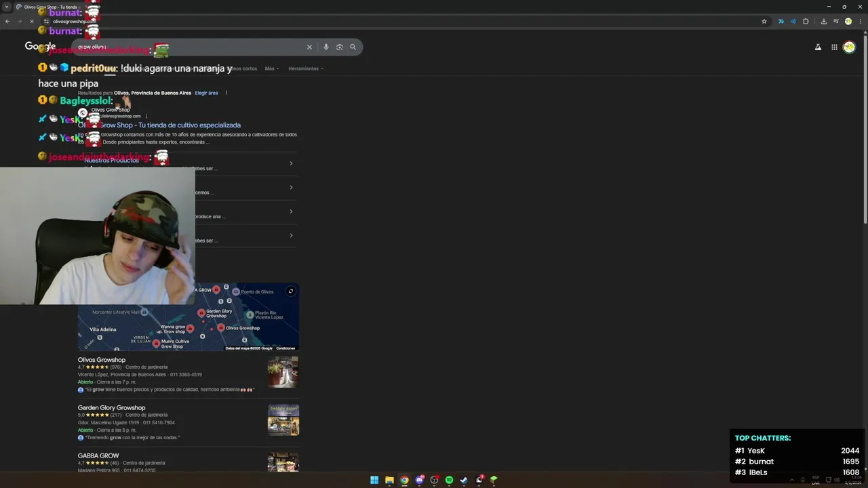Open Chrome's three-dot menu
This screenshot has height=488, width=868.
(860, 21)
